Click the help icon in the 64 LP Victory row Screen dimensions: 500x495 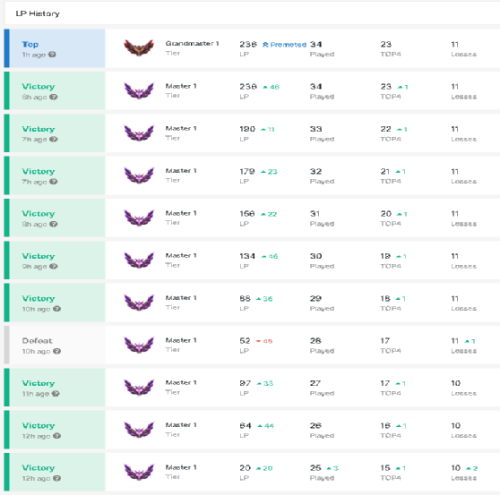tap(57, 436)
